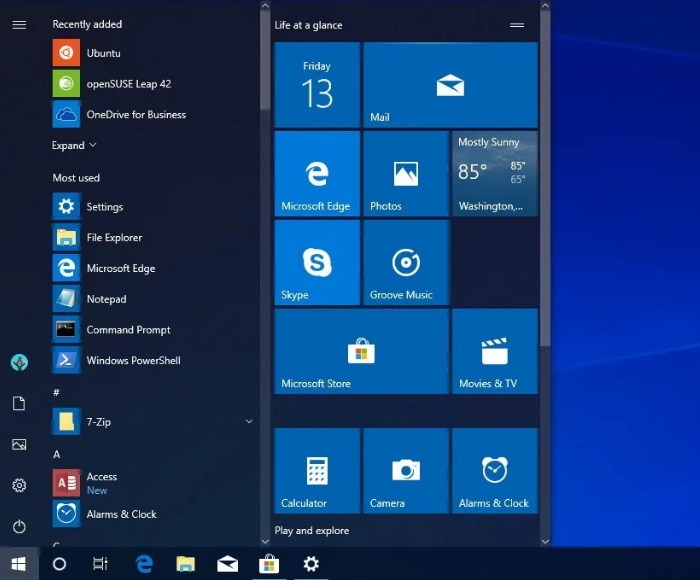Launch Edge from the taskbar

coord(144,564)
